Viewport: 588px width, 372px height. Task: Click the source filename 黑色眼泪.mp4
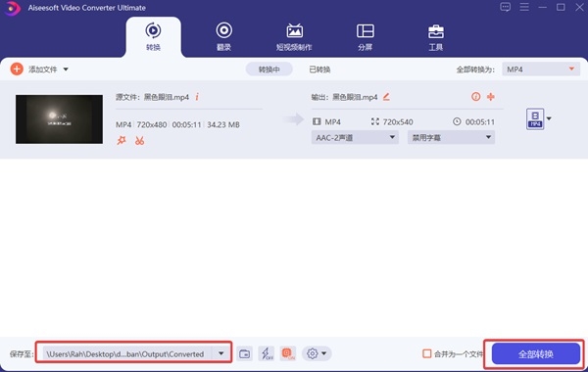click(167, 97)
